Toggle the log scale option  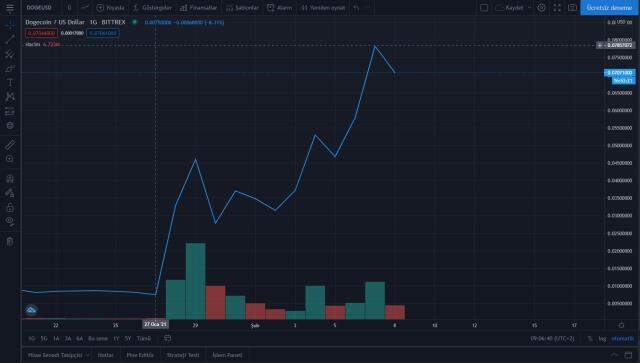click(602, 339)
